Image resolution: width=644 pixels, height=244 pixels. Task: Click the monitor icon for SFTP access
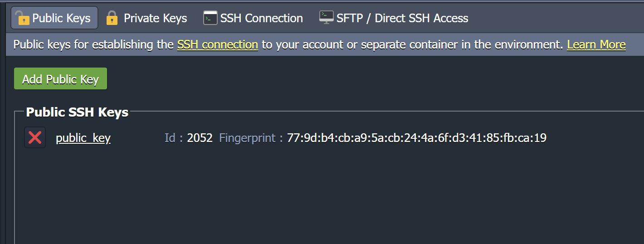point(327,18)
